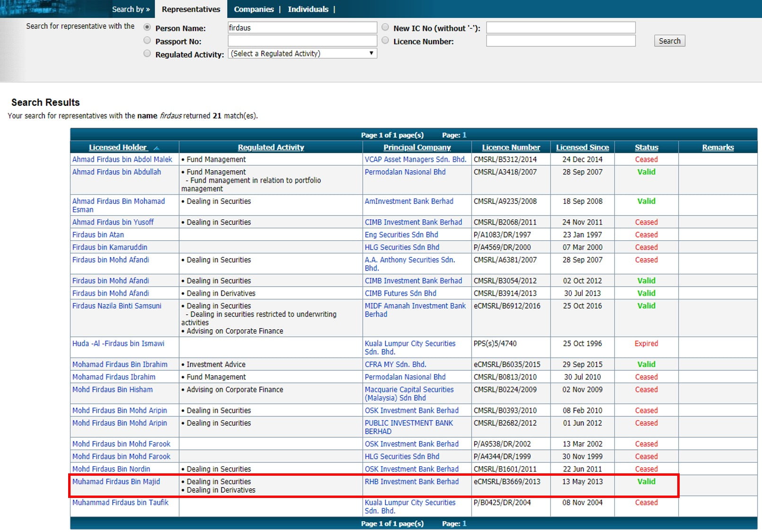
Task: Click the sort arrow beside Licensed Holder
Action: [157, 148]
